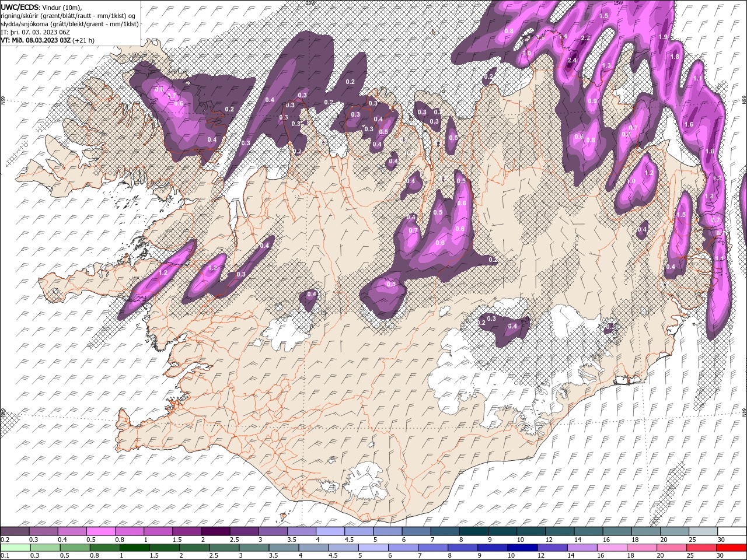Image resolution: width=747 pixels, height=560 pixels.
Task: Click the dark purple 2 swatch in upper legend
Action: click(215, 531)
